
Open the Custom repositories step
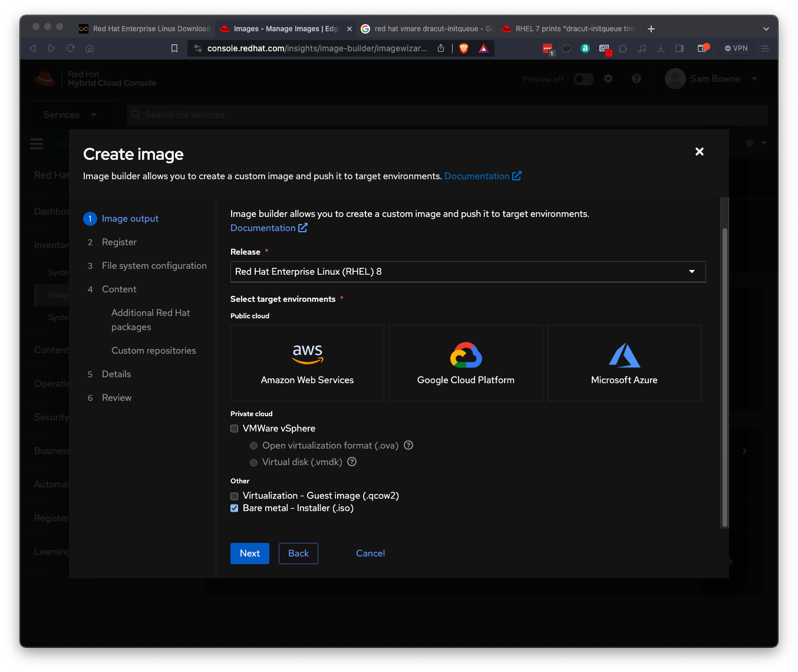154,351
